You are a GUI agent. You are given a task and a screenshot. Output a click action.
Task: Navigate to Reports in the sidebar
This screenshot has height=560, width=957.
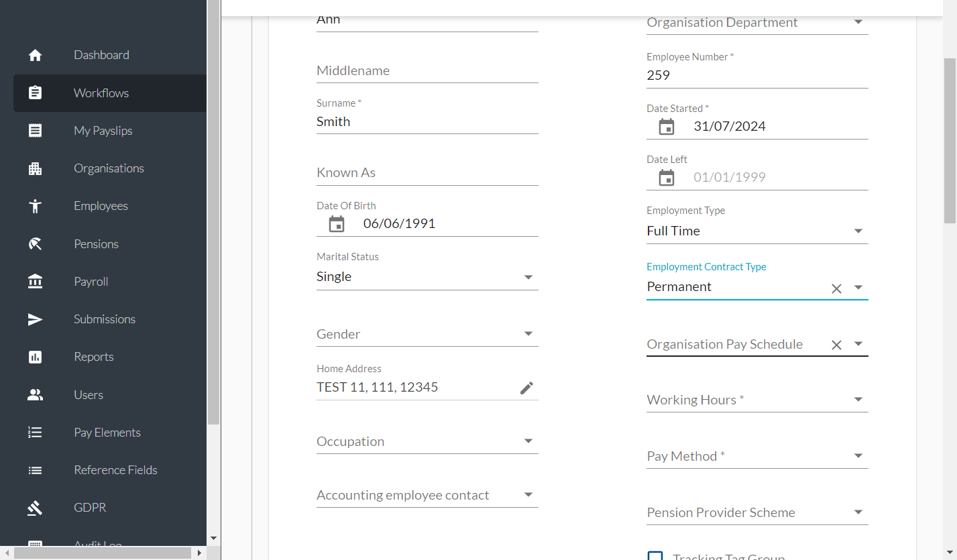click(x=110, y=357)
